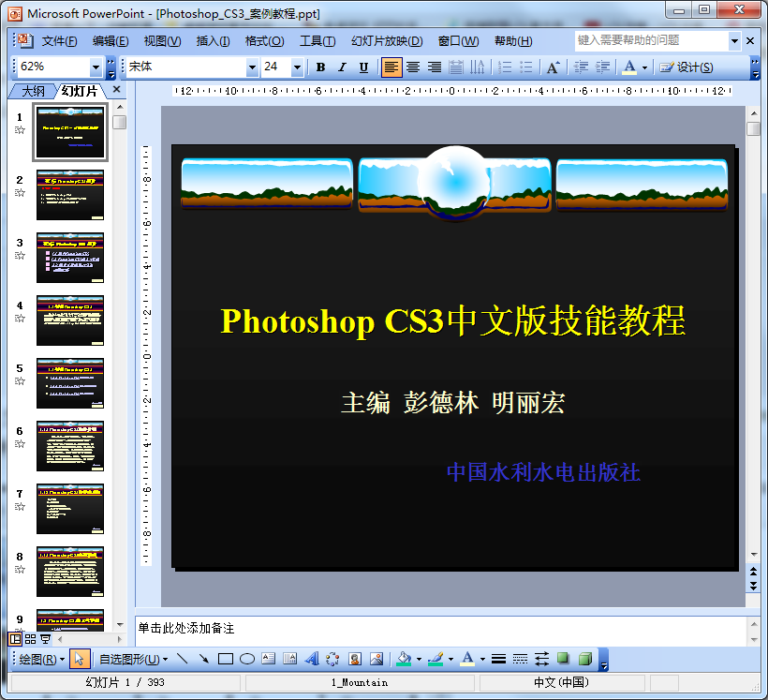Click drawing toolbar Font Color icon
This screenshot has height=700, width=768.
[x=467, y=659]
